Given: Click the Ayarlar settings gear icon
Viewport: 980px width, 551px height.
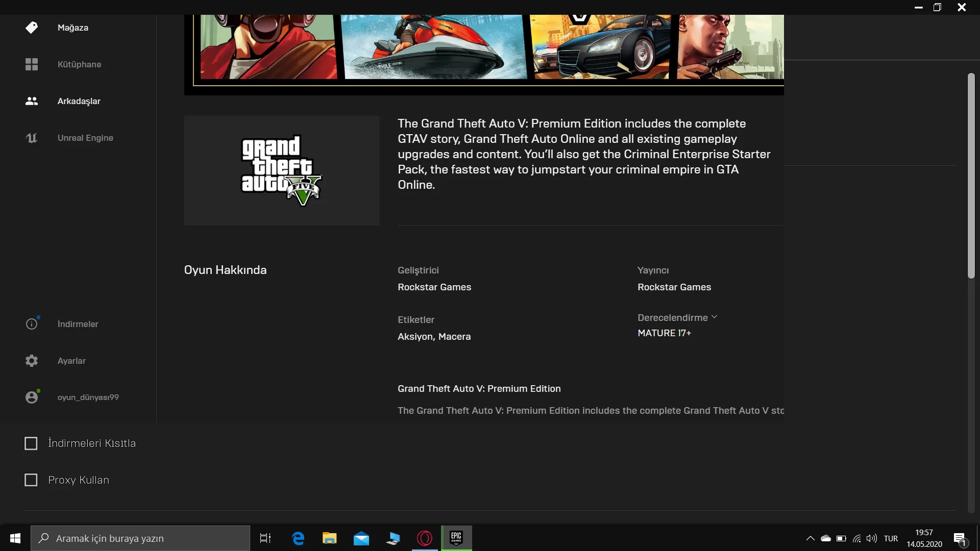Looking at the screenshot, I should (x=32, y=361).
